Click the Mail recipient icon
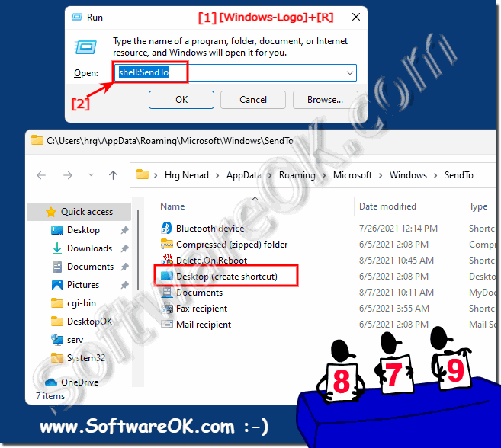The image size is (501, 448). click(167, 324)
